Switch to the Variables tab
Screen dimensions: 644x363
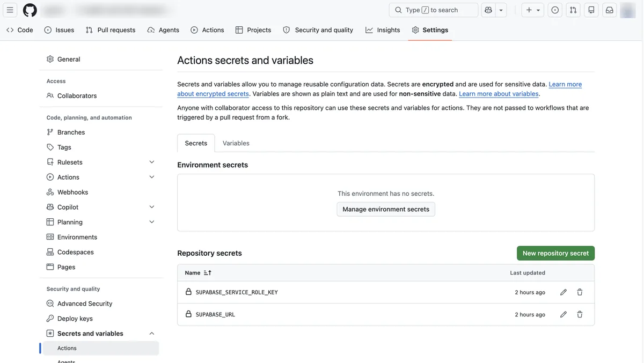click(236, 143)
